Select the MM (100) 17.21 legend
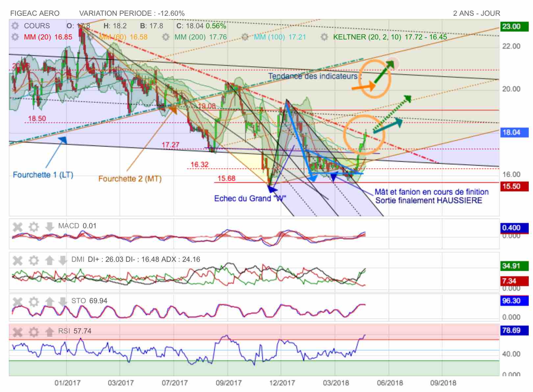 (280, 37)
